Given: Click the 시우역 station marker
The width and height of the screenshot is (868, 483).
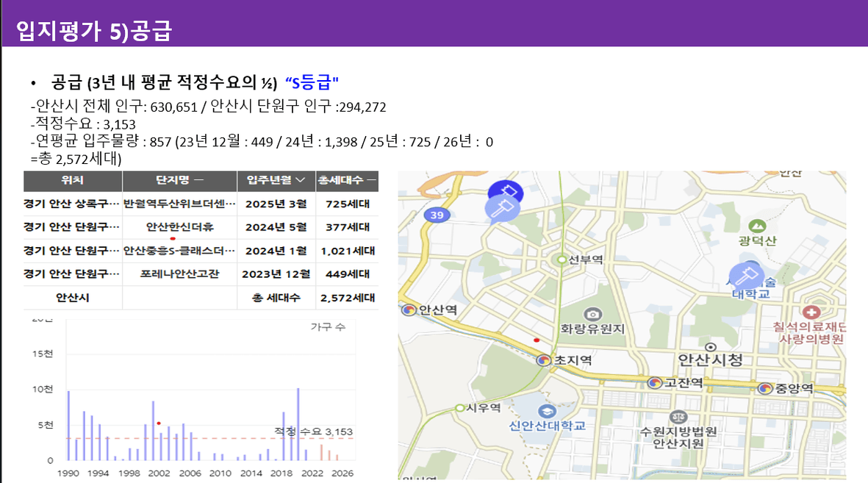Looking at the screenshot, I should (x=459, y=408).
